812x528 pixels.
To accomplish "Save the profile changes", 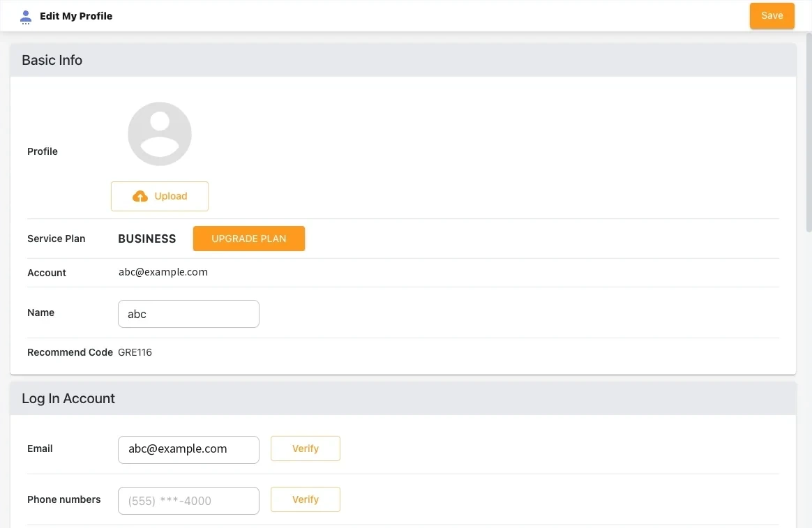I will pos(772,15).
